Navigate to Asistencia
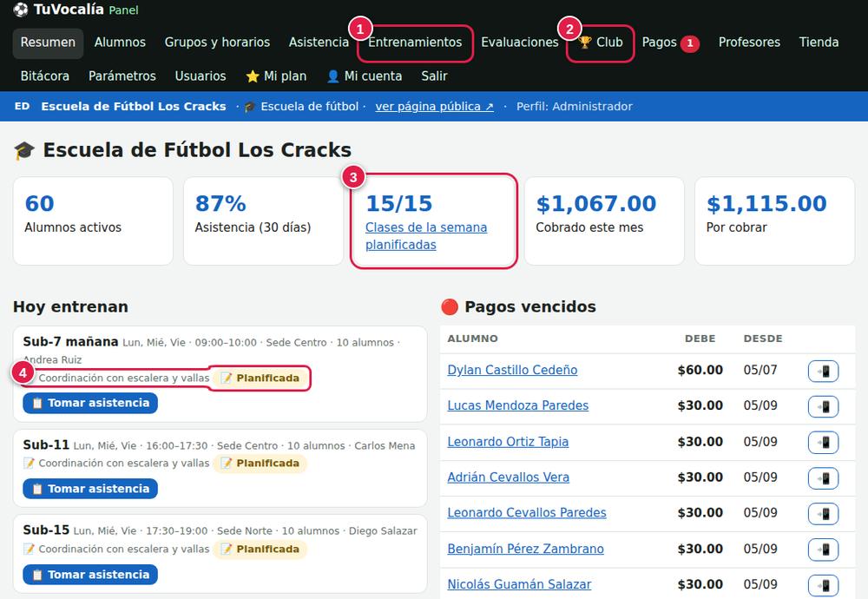The image size is (868, 599). (x=319, y=43)
